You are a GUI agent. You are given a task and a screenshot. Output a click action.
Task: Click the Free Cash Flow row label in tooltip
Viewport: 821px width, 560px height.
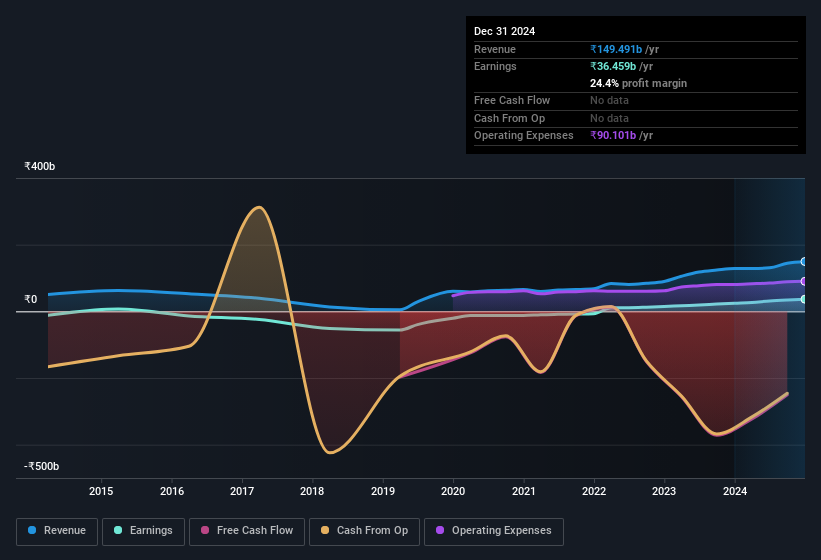point(512,100)
